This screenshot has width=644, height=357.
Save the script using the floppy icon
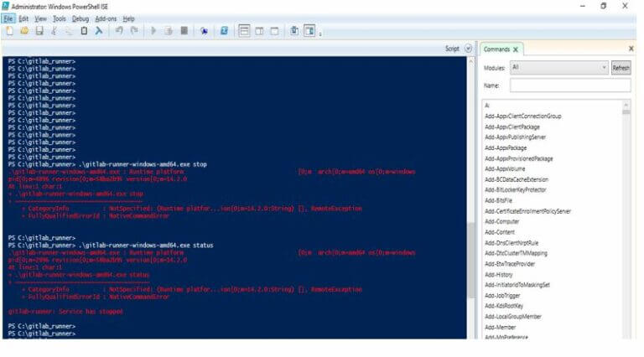point(39,31)
